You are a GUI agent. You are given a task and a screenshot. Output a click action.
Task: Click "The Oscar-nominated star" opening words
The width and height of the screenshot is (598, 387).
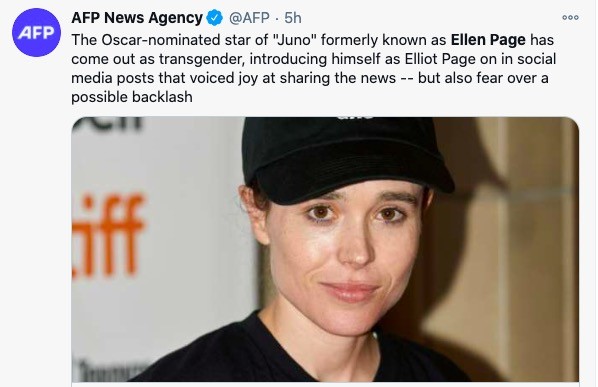(146, 40)
